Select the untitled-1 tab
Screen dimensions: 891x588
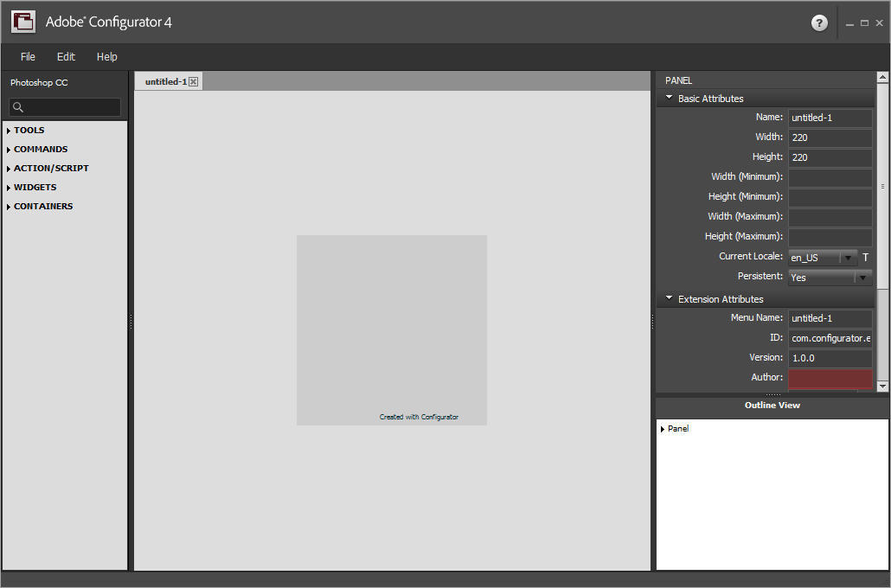click(164, 80)
